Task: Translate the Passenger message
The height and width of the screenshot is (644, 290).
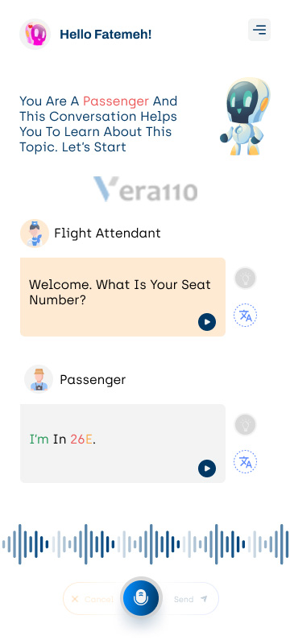Action: point(245,462)
